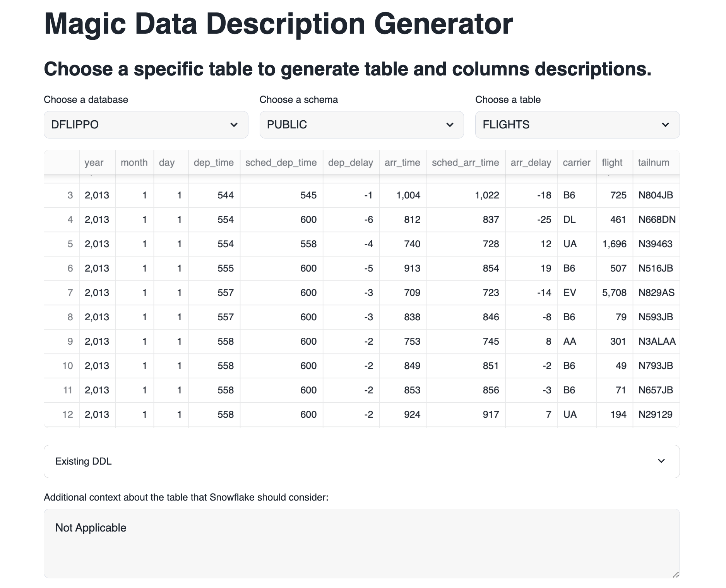Click tailnum cell N516JB
The width and height of the screenshot is (726, 588).
click(656, 268)
